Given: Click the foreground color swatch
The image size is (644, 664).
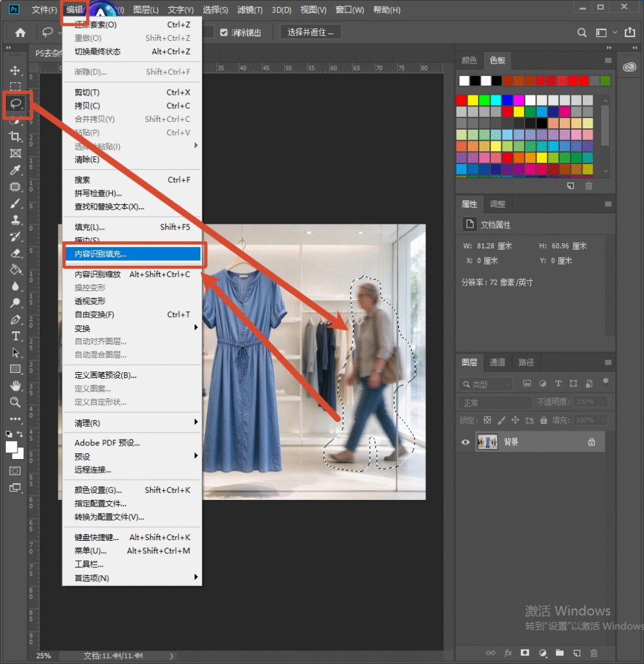Looking at the screenshot, I should tap(12, 447).
